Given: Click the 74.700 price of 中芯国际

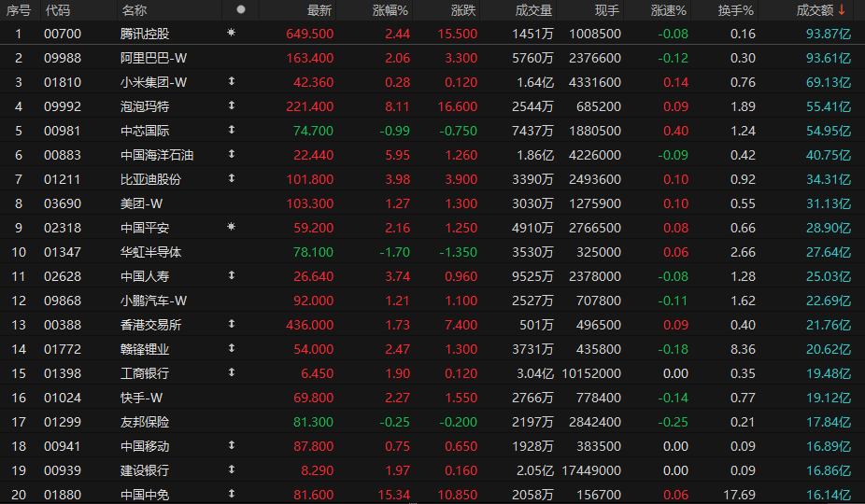Looking at the screenshot, I should point(313,131).
